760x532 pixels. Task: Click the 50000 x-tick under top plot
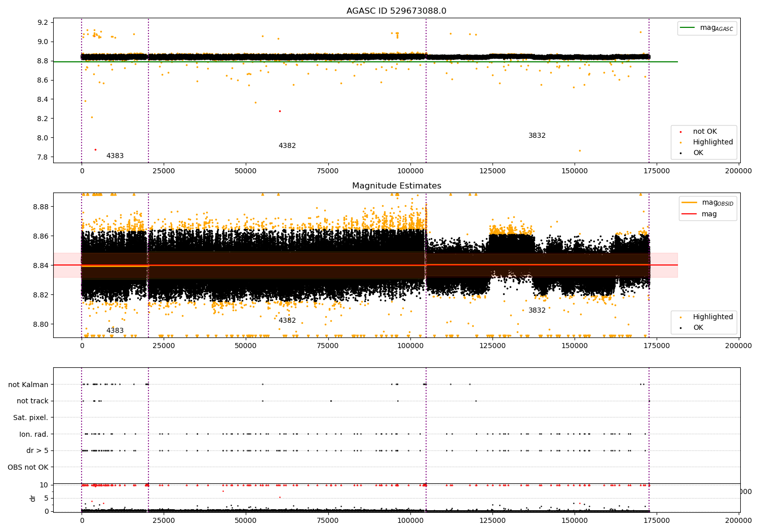click(246, 171)
